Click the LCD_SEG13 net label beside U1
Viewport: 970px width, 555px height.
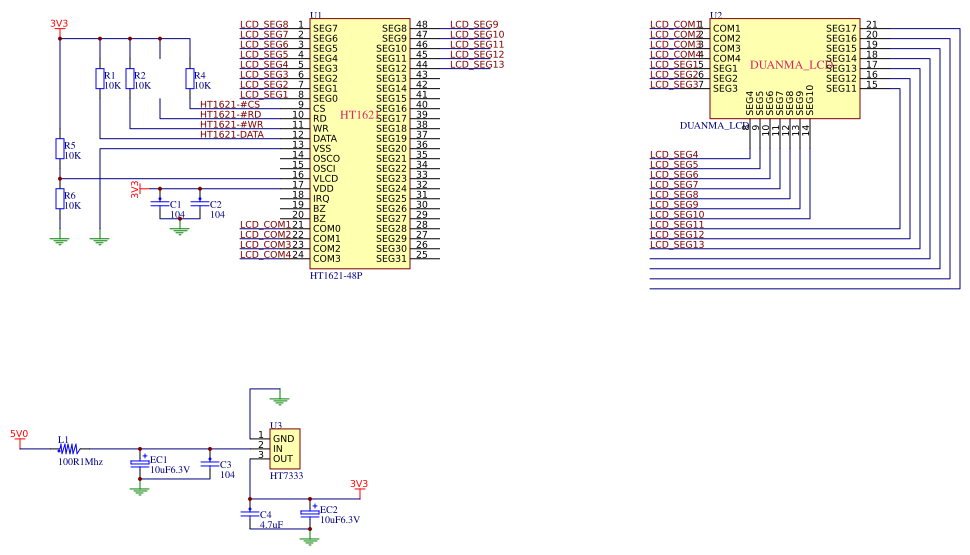point(477,65)
